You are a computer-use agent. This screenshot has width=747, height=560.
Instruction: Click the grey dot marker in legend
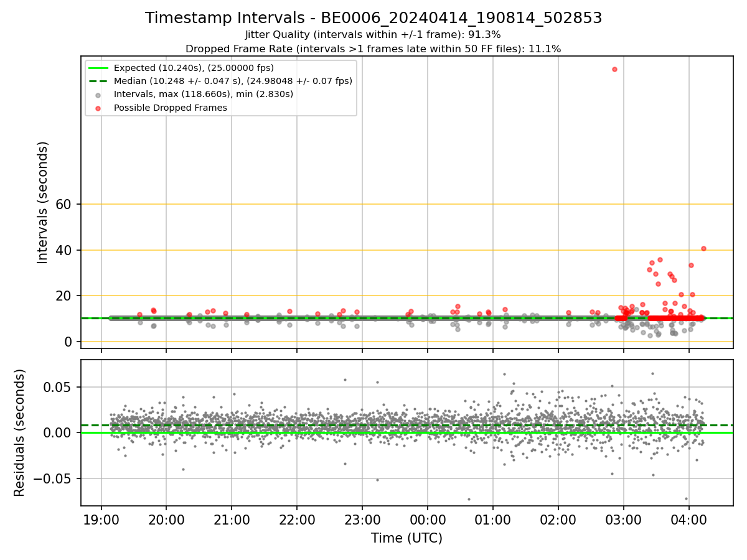[99, 95]
